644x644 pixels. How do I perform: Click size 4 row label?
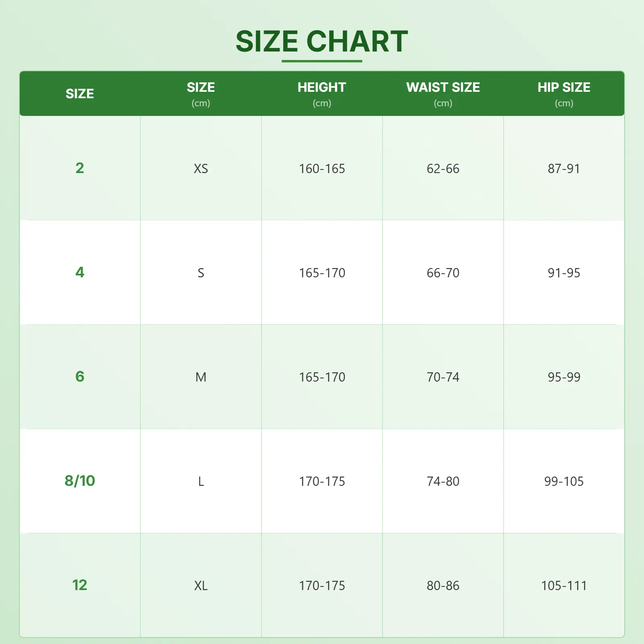pos(80,272)
